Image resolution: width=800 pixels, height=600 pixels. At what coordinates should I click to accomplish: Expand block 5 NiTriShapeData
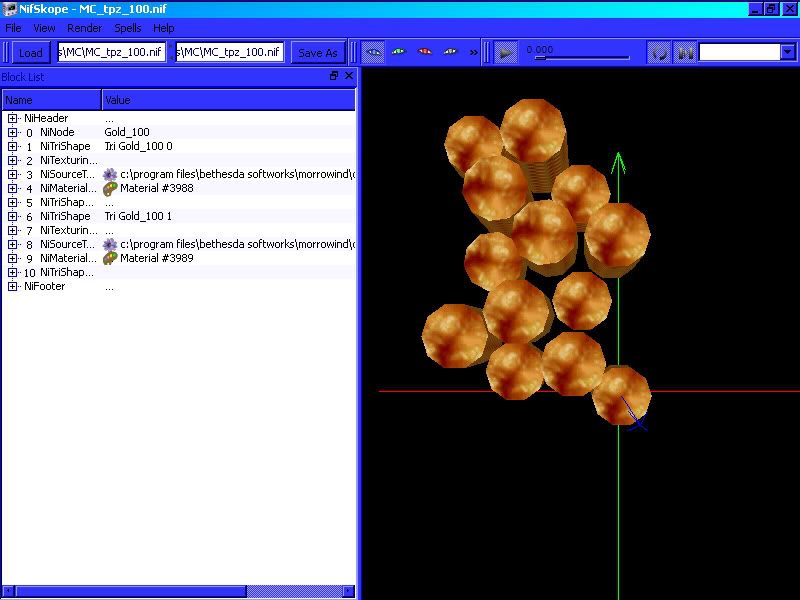point(12,203)
